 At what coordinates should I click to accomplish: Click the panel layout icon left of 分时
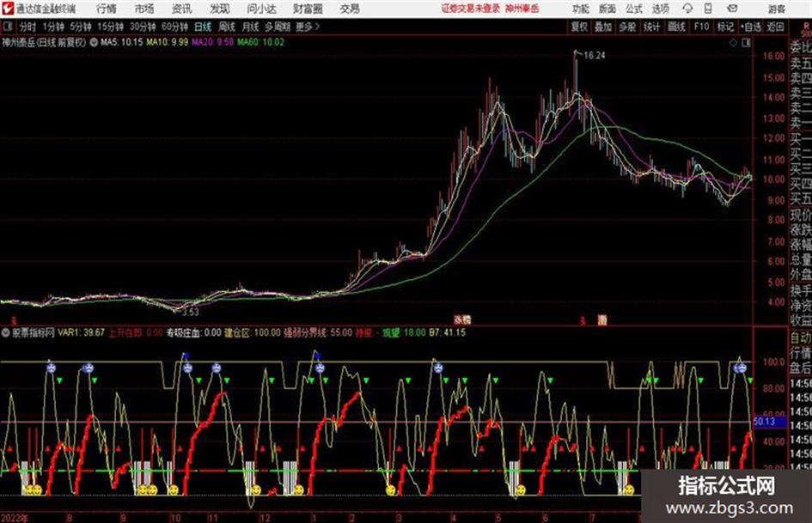[8, 27]
